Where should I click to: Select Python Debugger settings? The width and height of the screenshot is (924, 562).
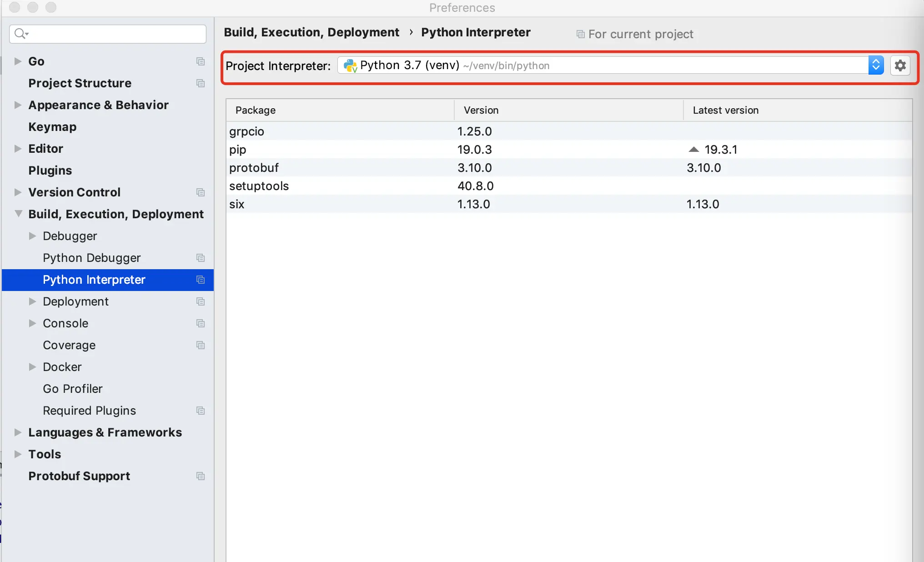coord(91,258)
